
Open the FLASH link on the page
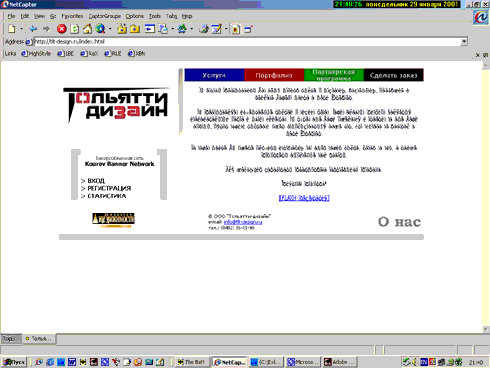[x=304, y=198]
